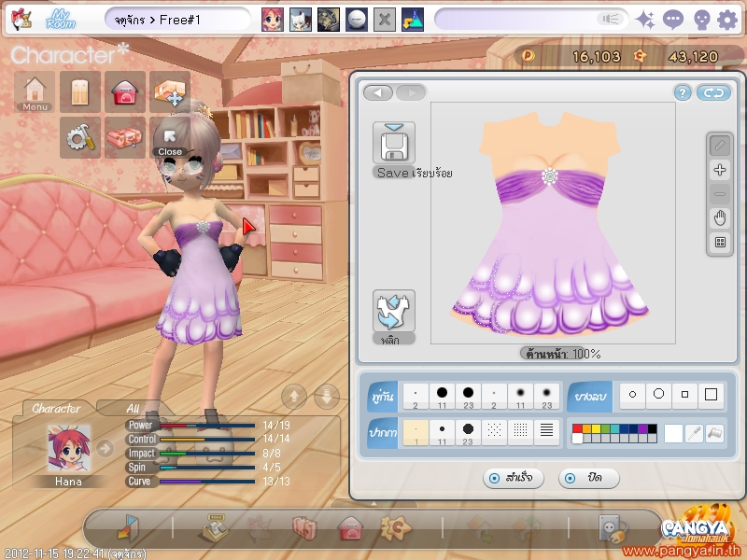Click the flip shirt icon
The height and width of the screenshot is (560, 747).
(x=393, y=311)
